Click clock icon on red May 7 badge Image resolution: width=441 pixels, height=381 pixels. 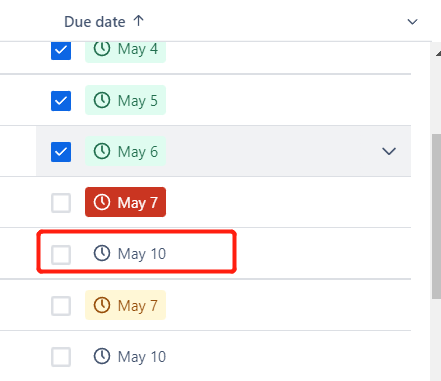pyautogui.click(x=102, y=202)
